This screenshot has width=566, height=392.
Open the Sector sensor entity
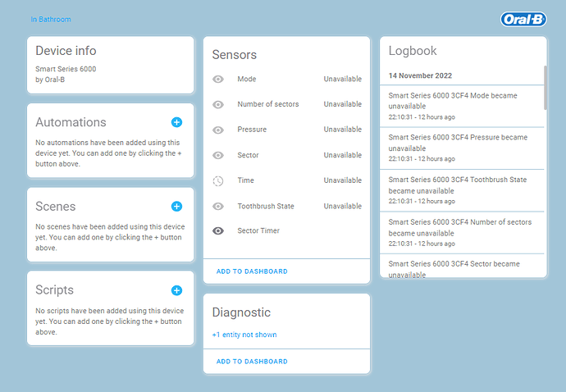pos(286,155)
